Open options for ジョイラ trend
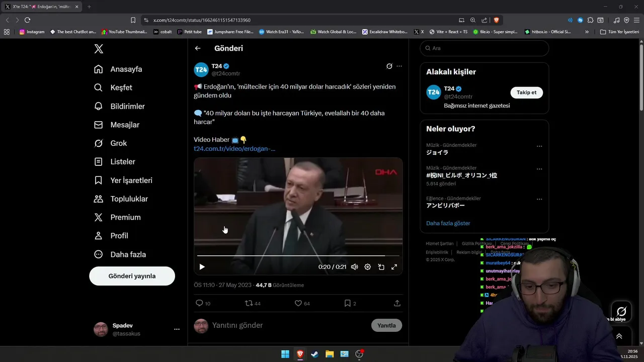This screenshot has height=362, width=644. click(x=539, y=146)
